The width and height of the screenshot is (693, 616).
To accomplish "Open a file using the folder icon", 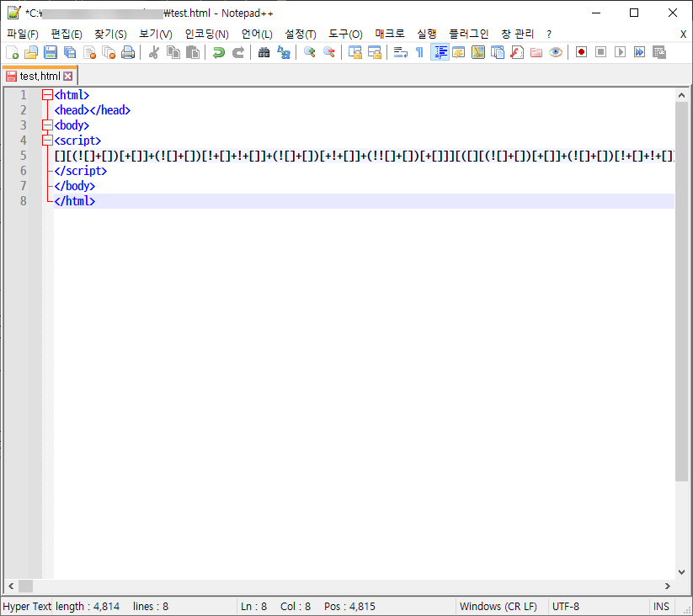I will pyautogui.click(x=31, y=52).
